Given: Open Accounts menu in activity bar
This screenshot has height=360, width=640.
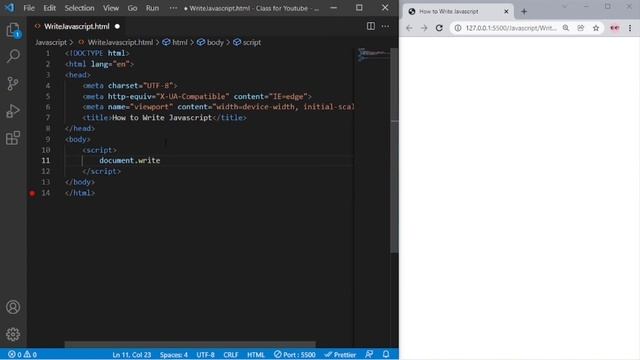Looking at the screenshot, I should coord(13,307).
